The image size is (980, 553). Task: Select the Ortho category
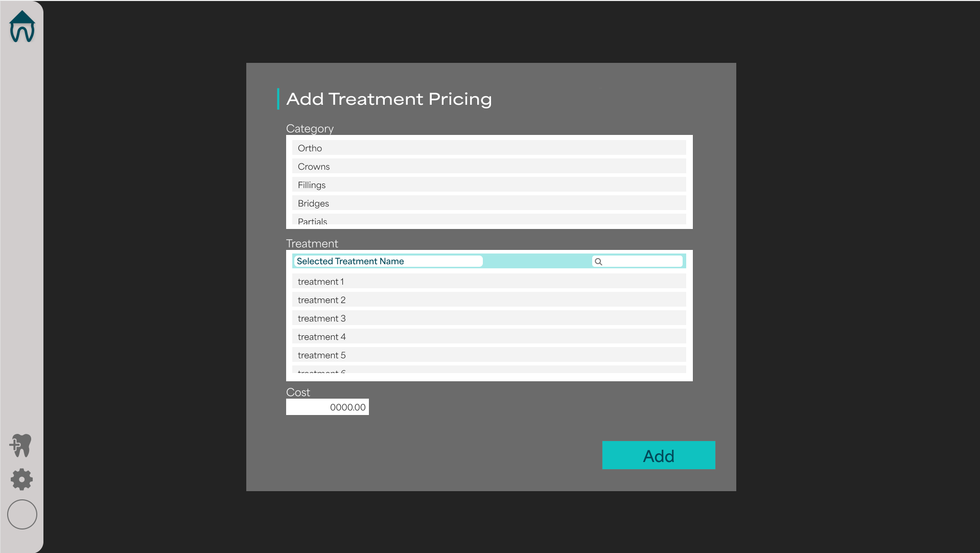click(489, 148)
